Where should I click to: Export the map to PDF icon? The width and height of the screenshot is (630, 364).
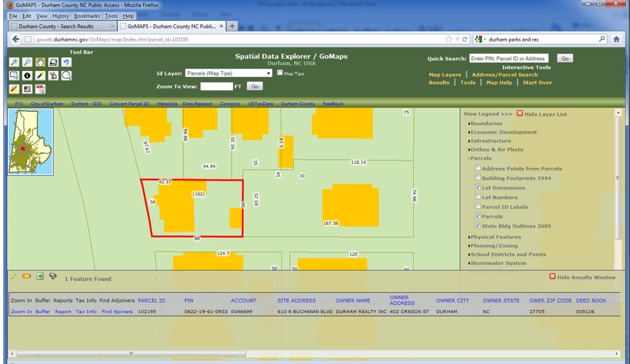pos(40,89)
